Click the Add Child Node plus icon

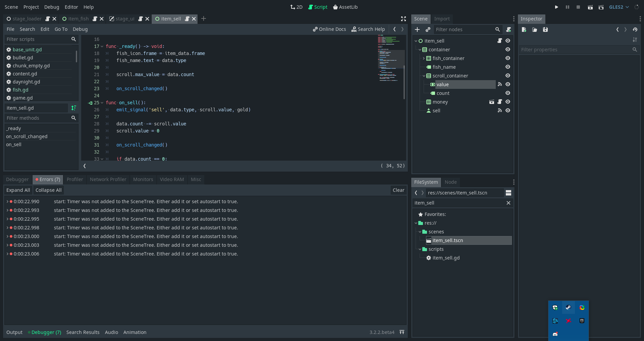[x=417, y=30]
